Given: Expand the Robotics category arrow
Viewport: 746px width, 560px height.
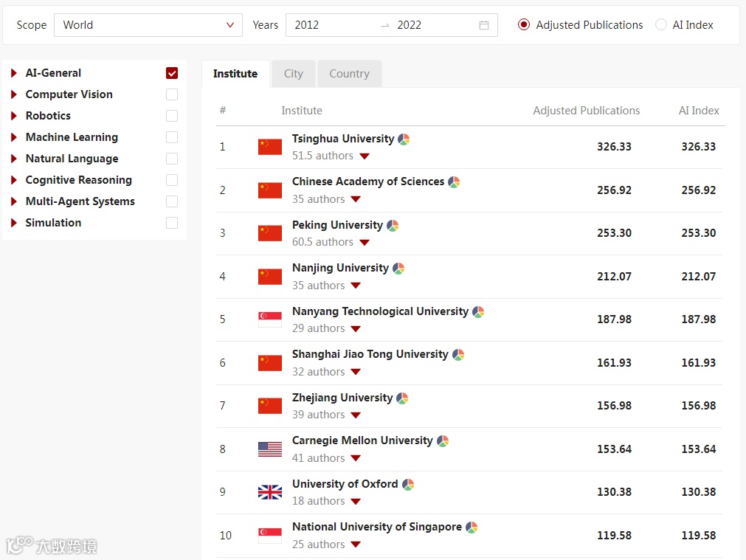Looking at the screenshot, I should pos(14,116).
